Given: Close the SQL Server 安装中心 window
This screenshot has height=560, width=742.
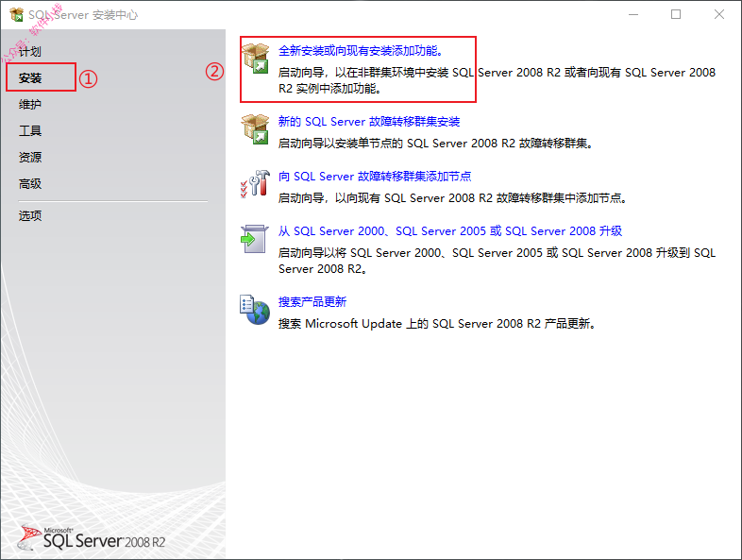Looking at the screenshot, I should (x=718, y=15).
